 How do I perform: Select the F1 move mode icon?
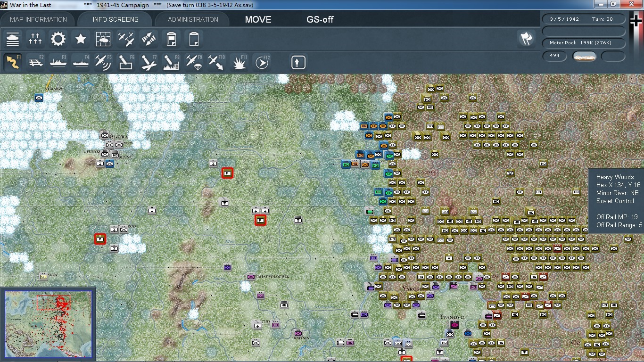[x=13, y=62]
